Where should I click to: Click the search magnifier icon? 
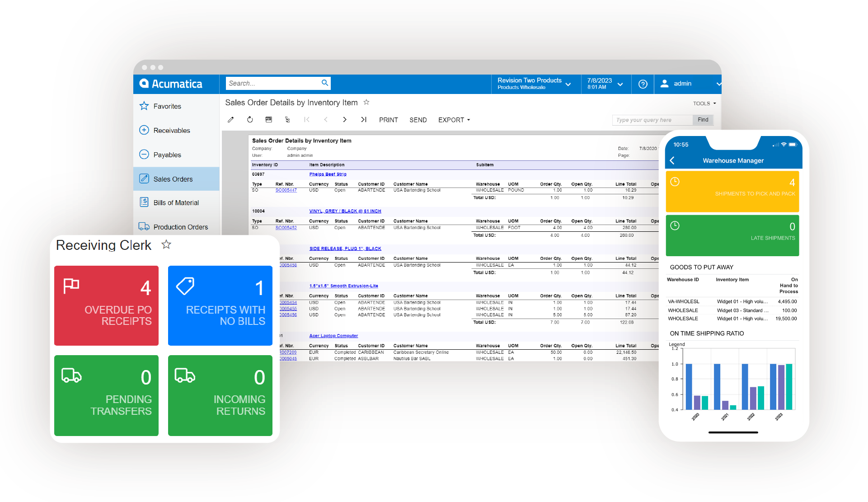pos(324,83)
